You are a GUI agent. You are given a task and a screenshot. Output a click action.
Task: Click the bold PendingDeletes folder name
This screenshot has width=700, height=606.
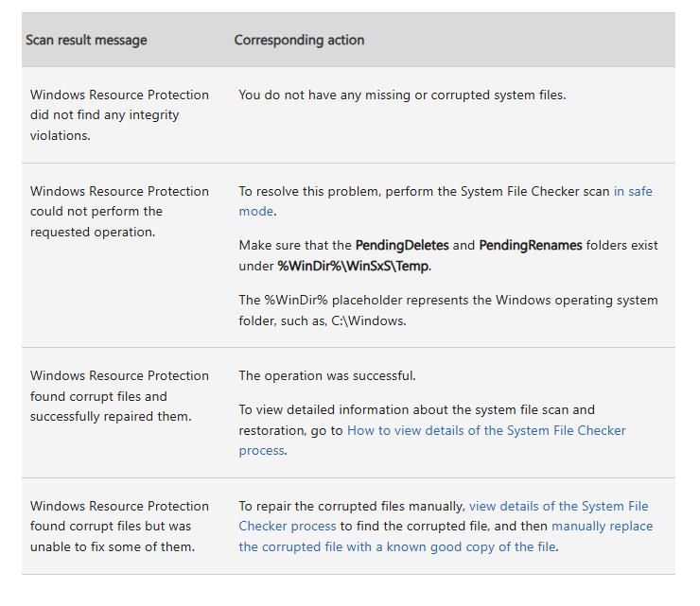click(x=402, y=245)
